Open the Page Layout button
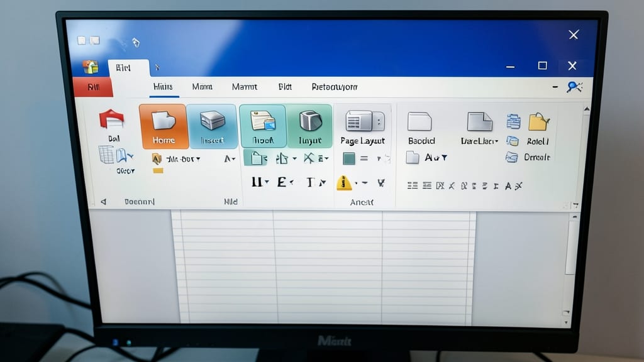The width and height of the screenshot is (644, 362). pyautogui.click(x=362, y=127)
